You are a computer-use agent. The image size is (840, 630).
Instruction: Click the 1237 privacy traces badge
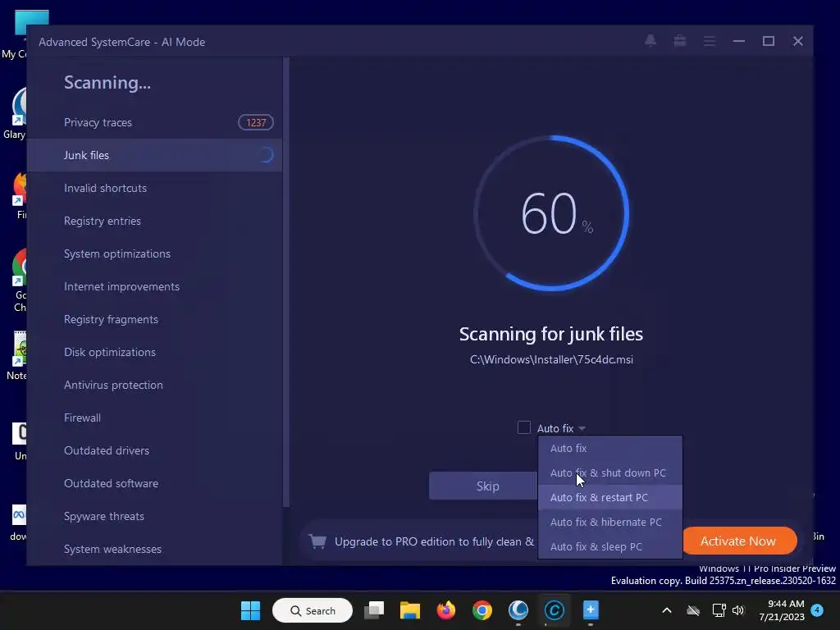[256, 123]
